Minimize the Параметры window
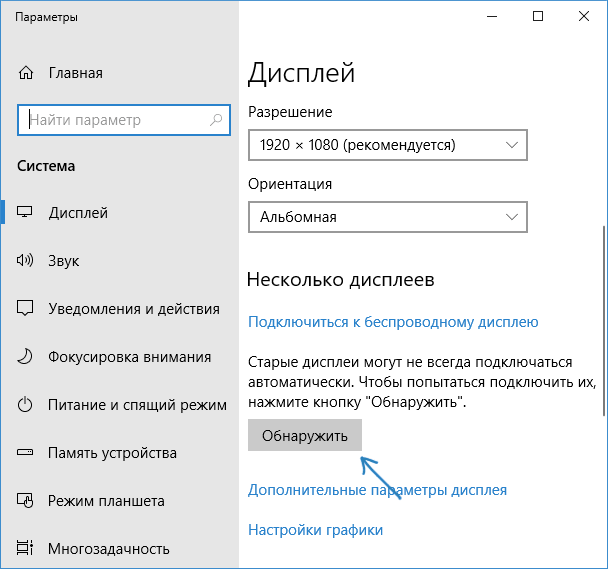Image resolution: width=608 pixels, height=569 pixels. pos(492,16)
